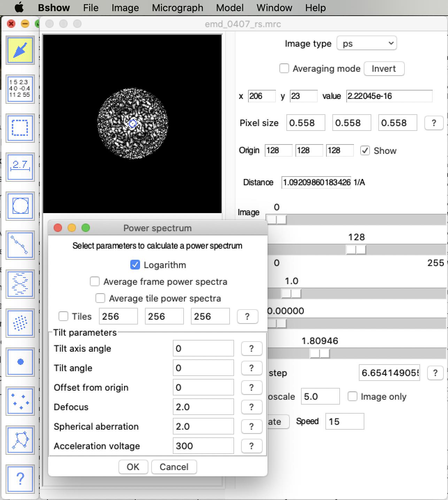This screenshot has width=448, height=500.
Task: Tick the Image only checkbox
Action: pos(353,396)
